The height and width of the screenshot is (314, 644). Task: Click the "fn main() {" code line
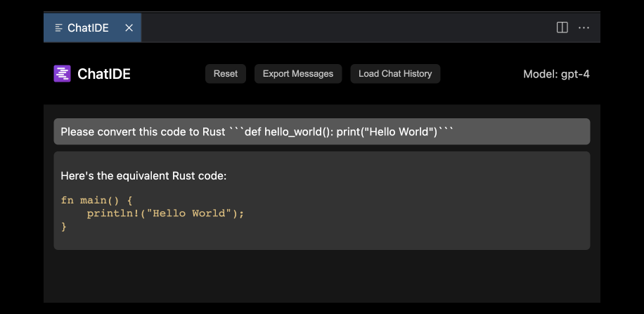[x=96, y=201]
